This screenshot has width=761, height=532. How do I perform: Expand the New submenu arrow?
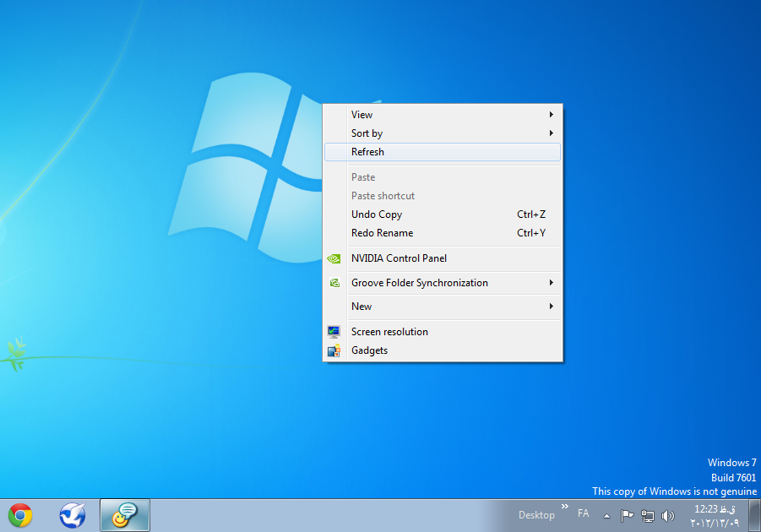point(552,307)
